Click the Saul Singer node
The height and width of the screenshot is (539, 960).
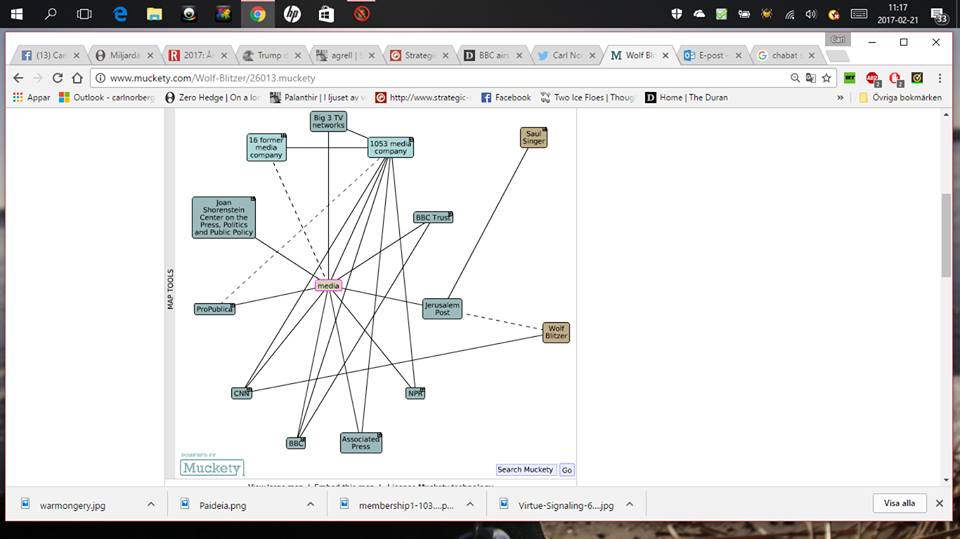(534, 137)
